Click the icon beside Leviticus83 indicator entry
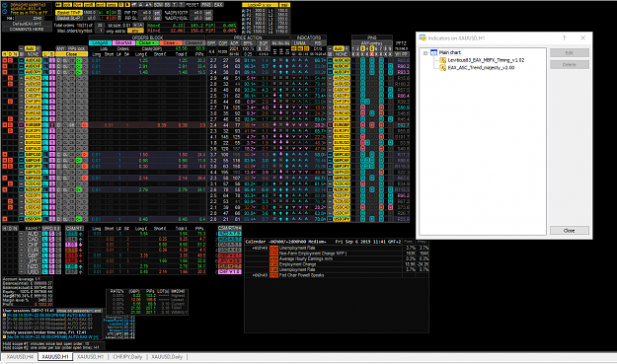The height and width of the screenshot is (364, 617). 442,60
